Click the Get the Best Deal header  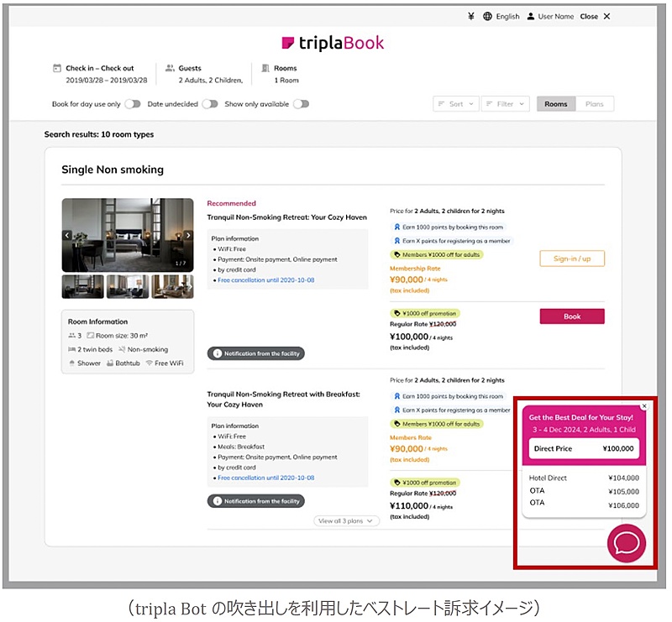click(x=580, y=417)
